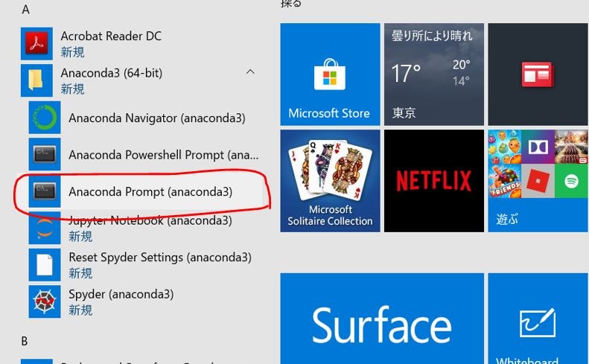Click Candy Crush Friends icon in folder tile
This screenshot has height=364, width=589.
pyautogui.click(x=504, y=181)
